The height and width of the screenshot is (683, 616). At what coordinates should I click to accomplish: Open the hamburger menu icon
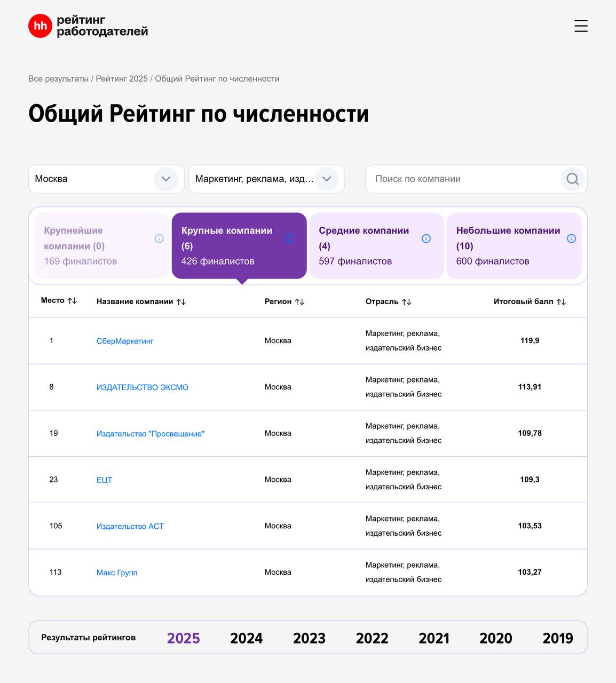[x=581, y=26]
